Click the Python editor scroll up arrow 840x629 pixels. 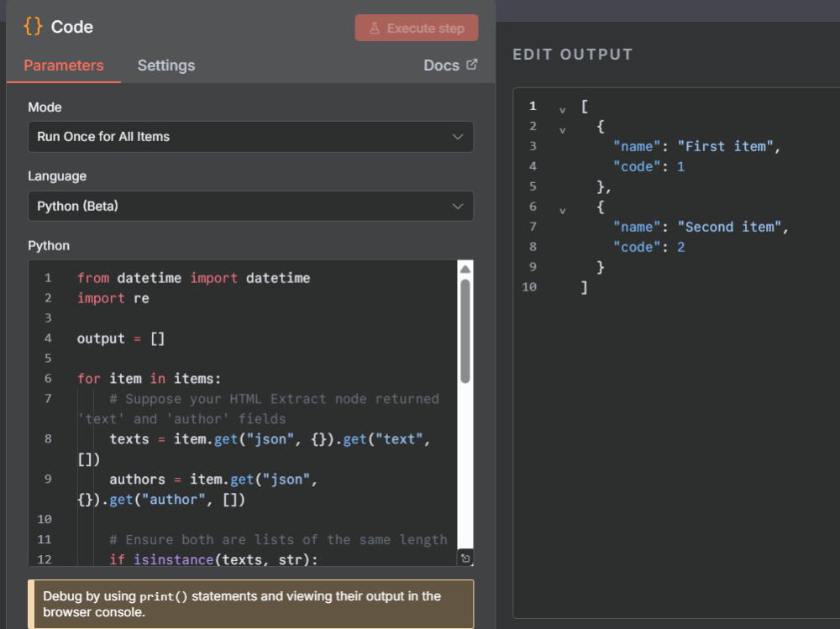(x=465, y=269)
